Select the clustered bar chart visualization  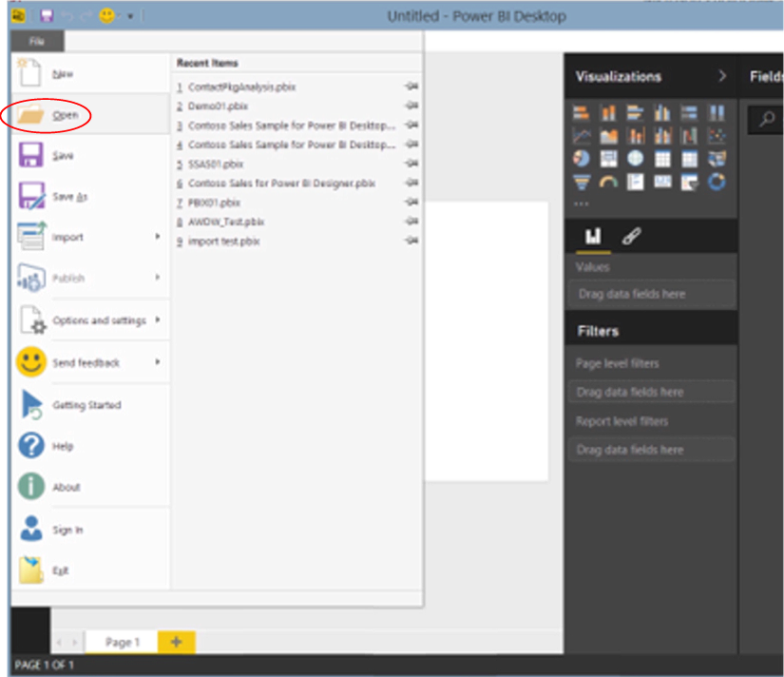point(635,113)
